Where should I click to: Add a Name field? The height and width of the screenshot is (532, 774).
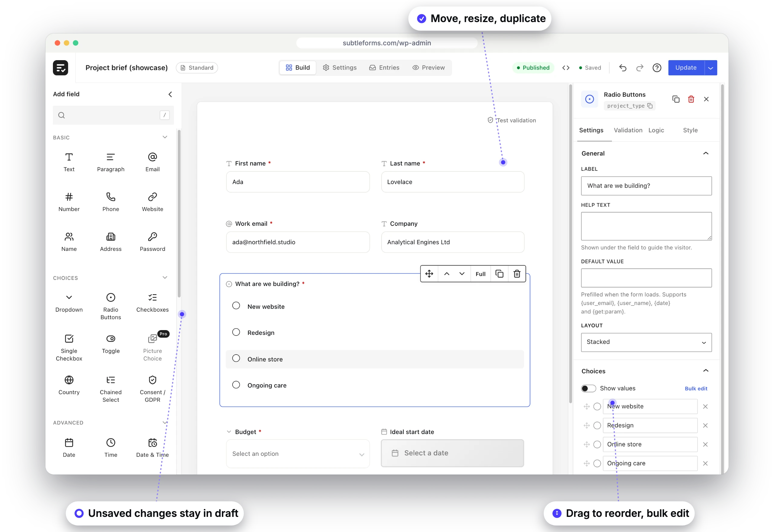pos(69,242)
